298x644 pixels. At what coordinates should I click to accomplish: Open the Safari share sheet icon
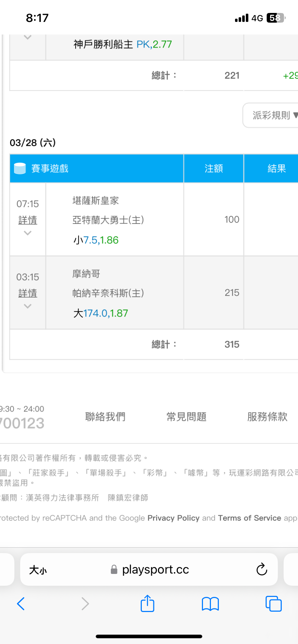148,603
